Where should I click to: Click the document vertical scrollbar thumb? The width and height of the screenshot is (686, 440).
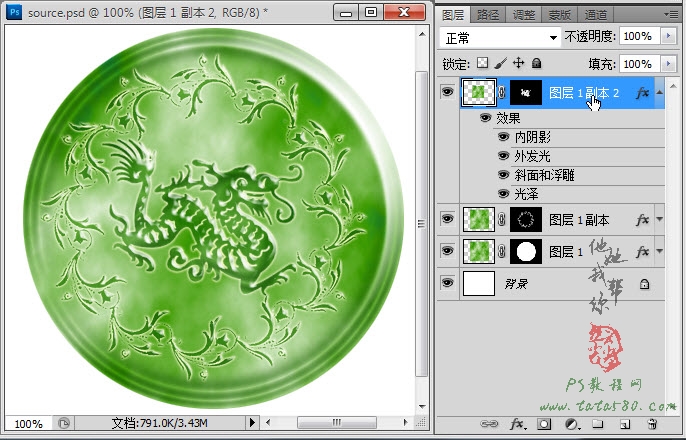click(421, 223)
